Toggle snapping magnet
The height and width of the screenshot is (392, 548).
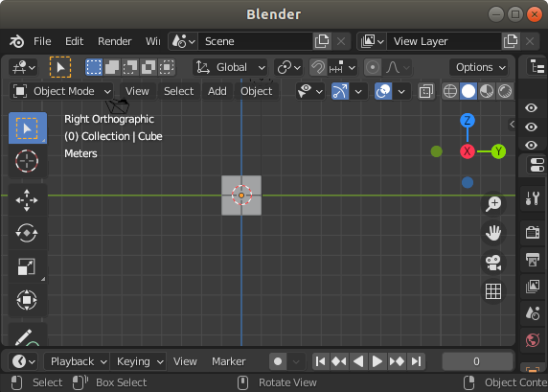(318, 67)
